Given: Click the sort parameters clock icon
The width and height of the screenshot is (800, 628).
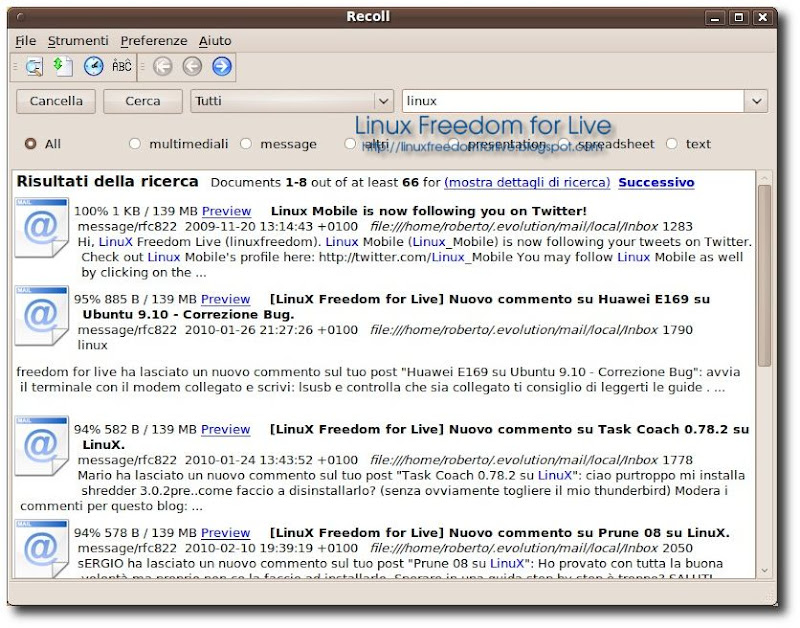Looking at the screenshot, I should [93, 66].
